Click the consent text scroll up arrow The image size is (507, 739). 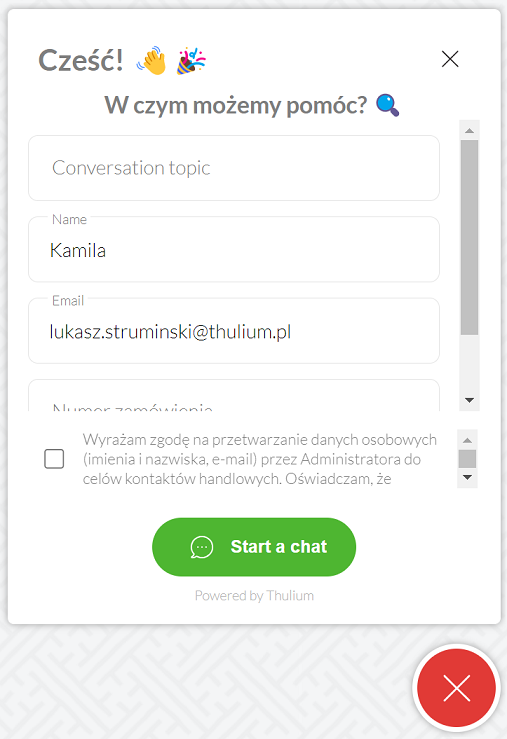point(467,440)
